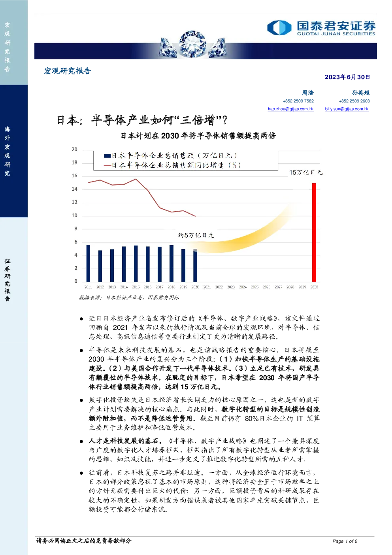
Task: Click the red line legend marker
Action: point(107,165)
